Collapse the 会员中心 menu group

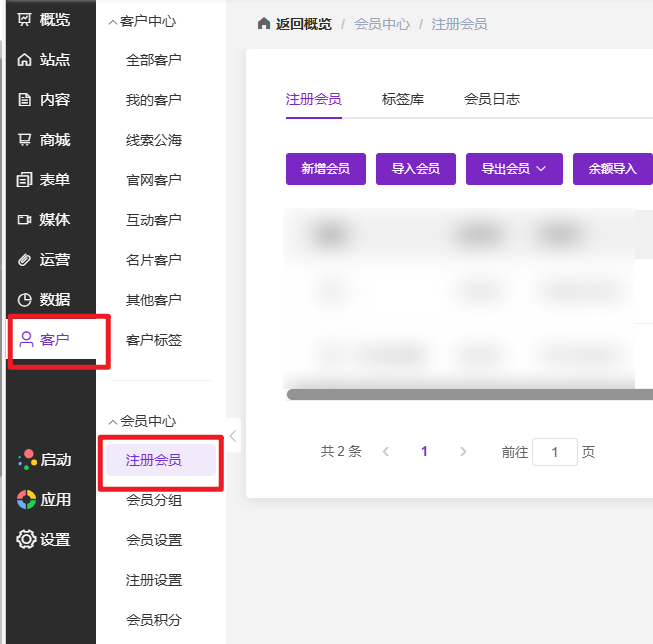(112, 422)
